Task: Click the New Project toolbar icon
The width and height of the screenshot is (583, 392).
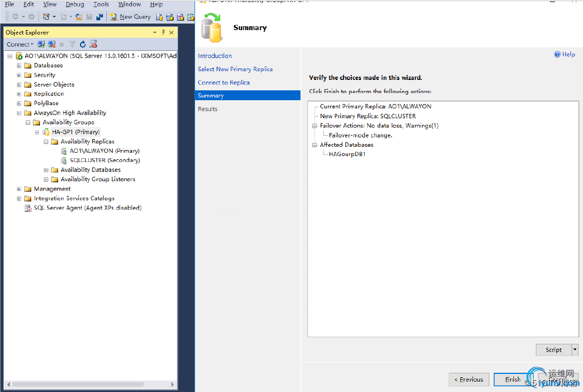Action: pyautogui.click(x=46, y=17)
